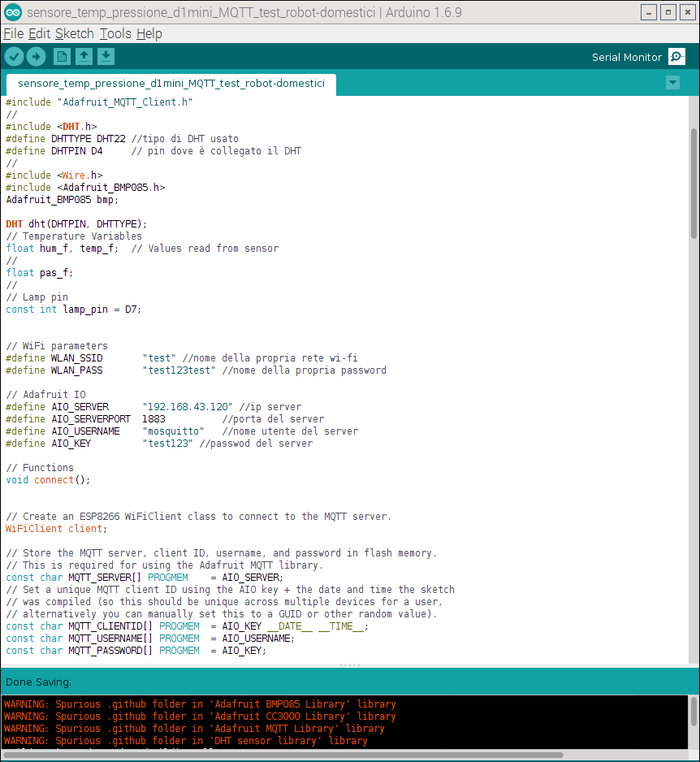Click the "Store the MQTT server" comment line
This screenshot has height=762, width=700.
click(221, 553)
